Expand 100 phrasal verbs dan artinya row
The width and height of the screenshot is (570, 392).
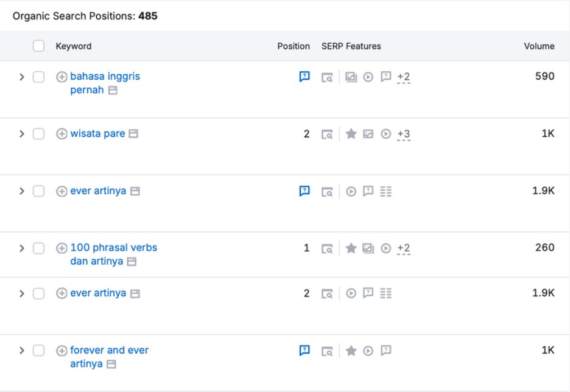pos(21,248)
